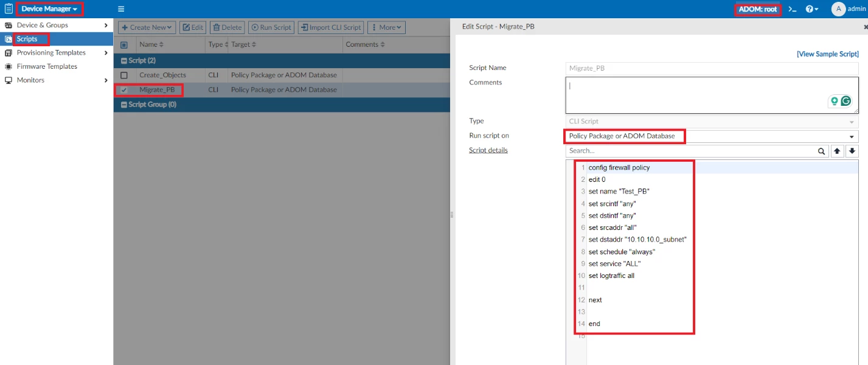Click script line set name "Test_PB"
This screenshot has height=365, width=868.
[x=619, y=192]
